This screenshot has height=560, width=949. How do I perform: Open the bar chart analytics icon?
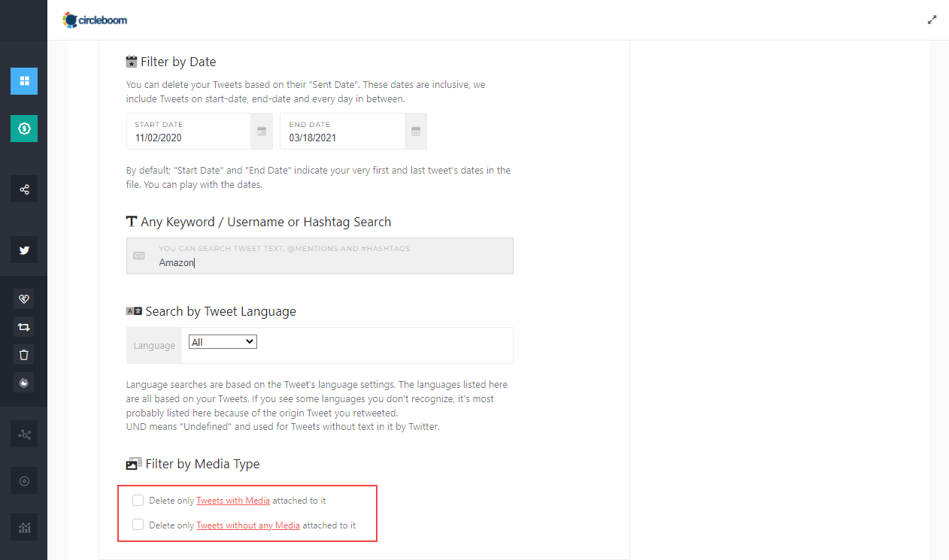coord(24,528)
